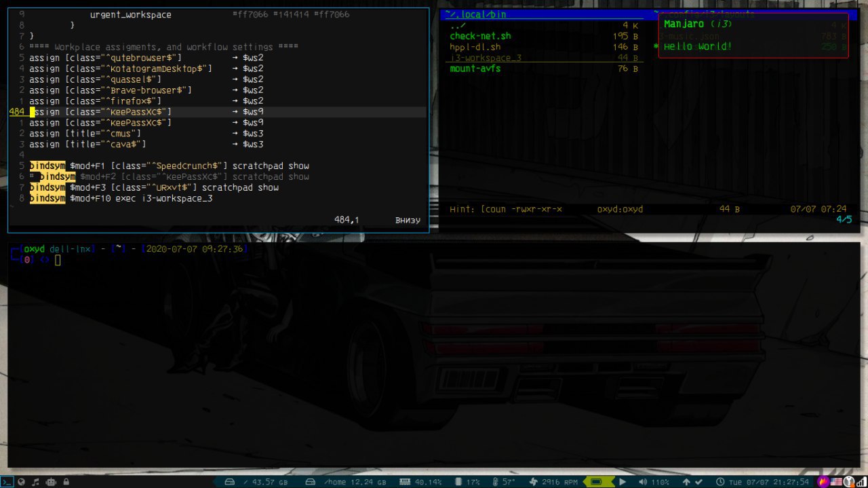The width and height of the screenshot is (868, 488).
Task: Click the SpeedCrunch bindsym $mod+F1 line
Action: coord(169,166)
